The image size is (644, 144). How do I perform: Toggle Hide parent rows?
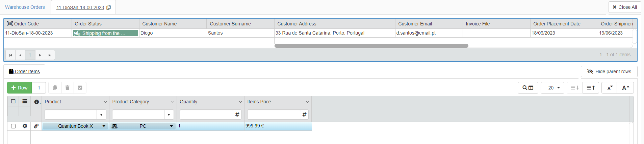coord(609,71)
